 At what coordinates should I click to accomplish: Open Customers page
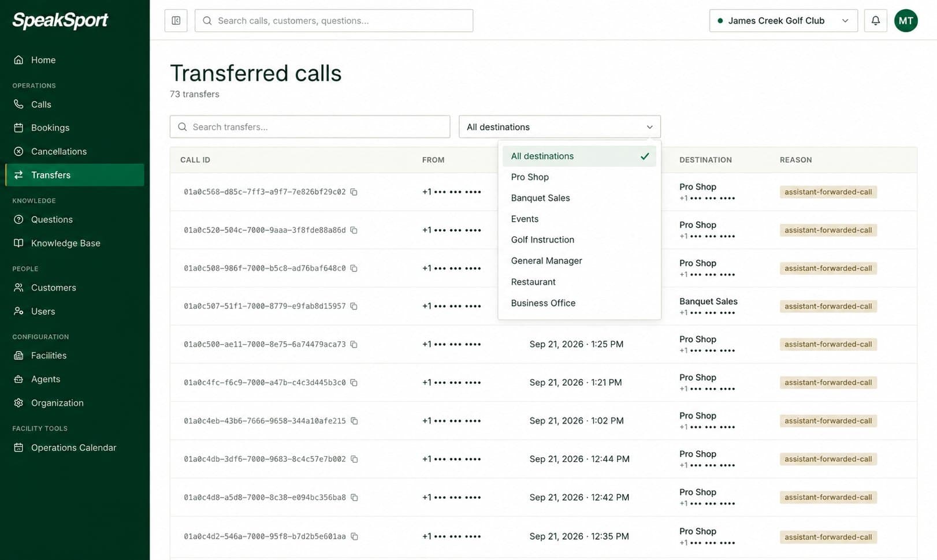[x=75, y=288]
